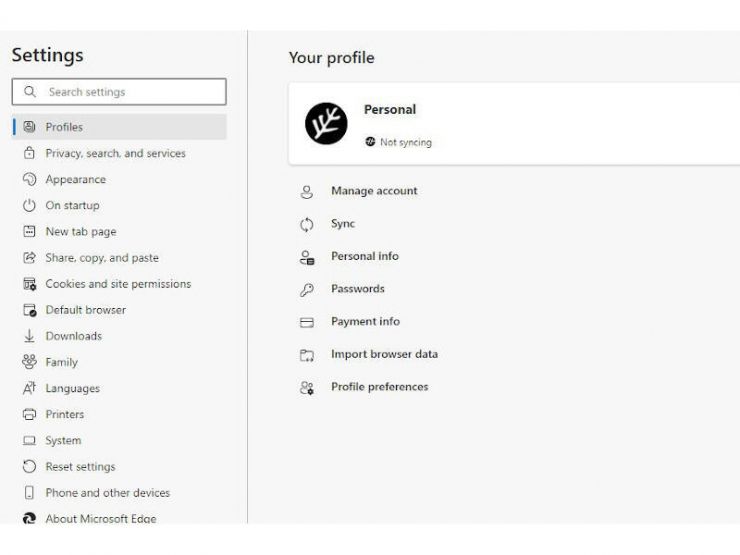Click the Downloads arrow icon
Image resolution: width=740 pixels, height=555 pixels.
[x=29, y=336]
